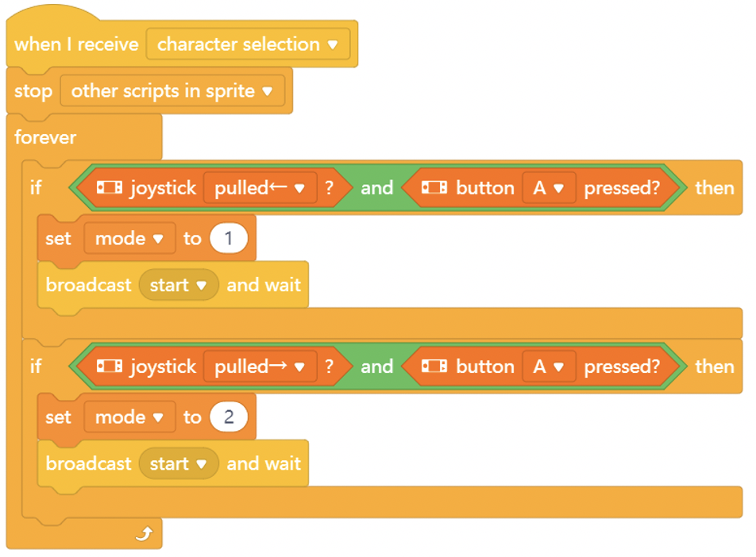Screen dimensions: 756x557
Task: Click 'then' label of second if block
Action: click(715, 367)
